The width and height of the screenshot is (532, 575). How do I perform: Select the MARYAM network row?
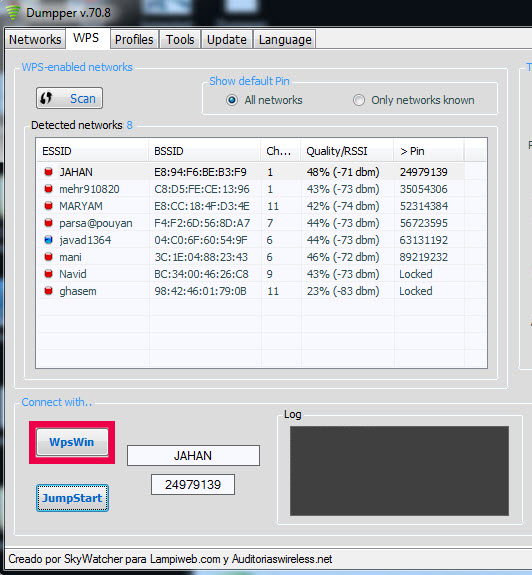click(251, 206)
